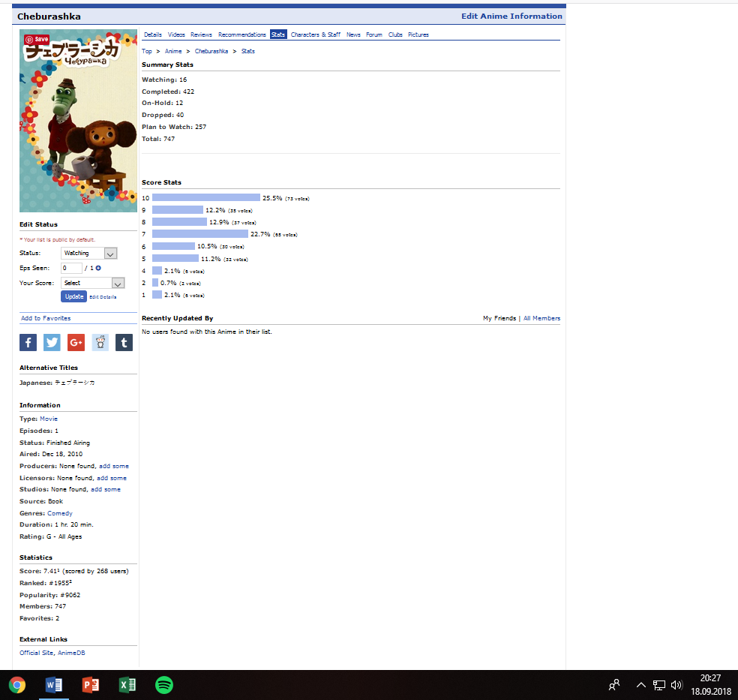
Task: Click add some next to Studios
Action: (106, 489)
